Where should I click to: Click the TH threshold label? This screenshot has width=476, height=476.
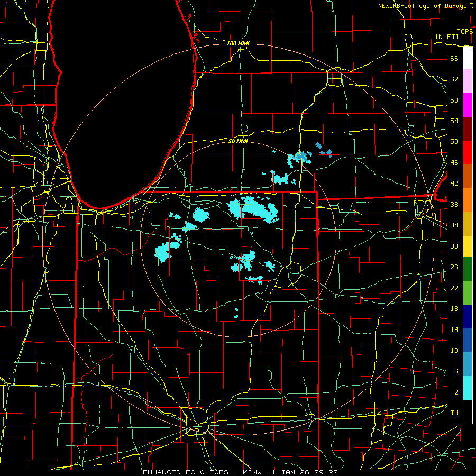pos(454,413)
